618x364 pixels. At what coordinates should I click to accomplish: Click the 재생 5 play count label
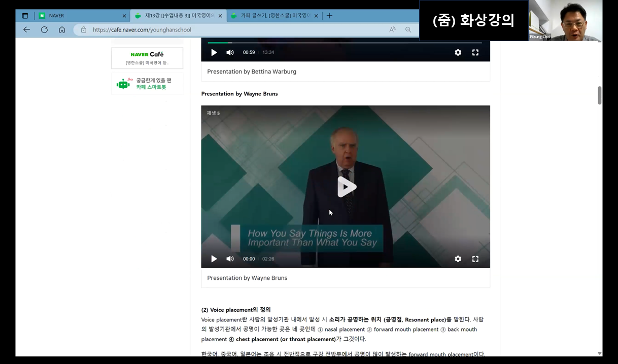tap(213, 113)
